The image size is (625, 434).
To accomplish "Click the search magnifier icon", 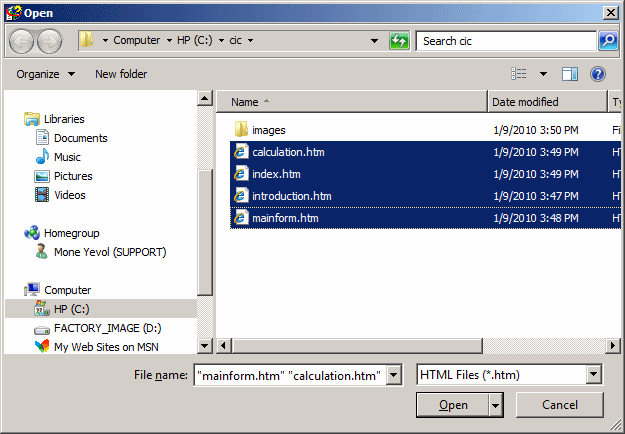I will point(608,41).
